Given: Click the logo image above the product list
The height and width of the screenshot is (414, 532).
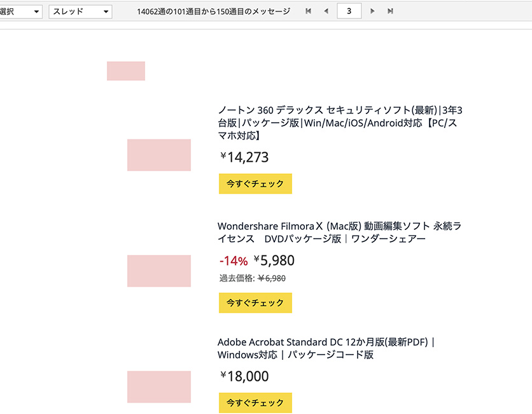Looking at the screenshot, I should click(x=126, y=71).
